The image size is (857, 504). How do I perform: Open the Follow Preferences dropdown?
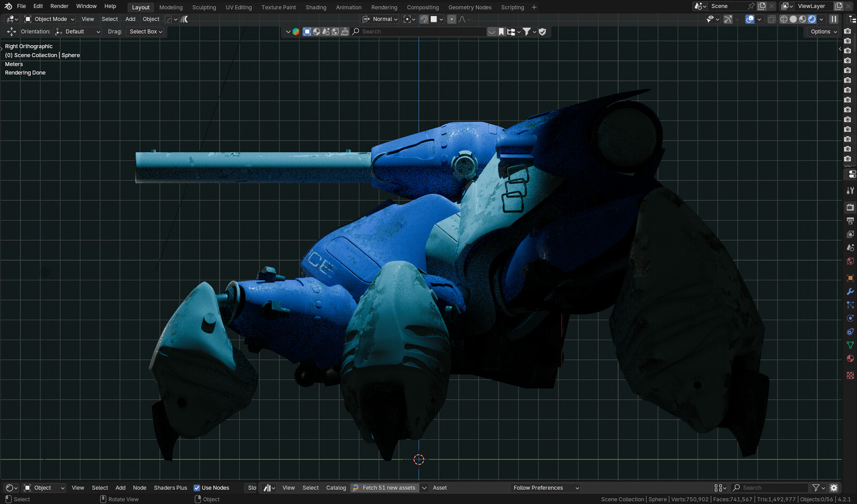pos(546,488)
